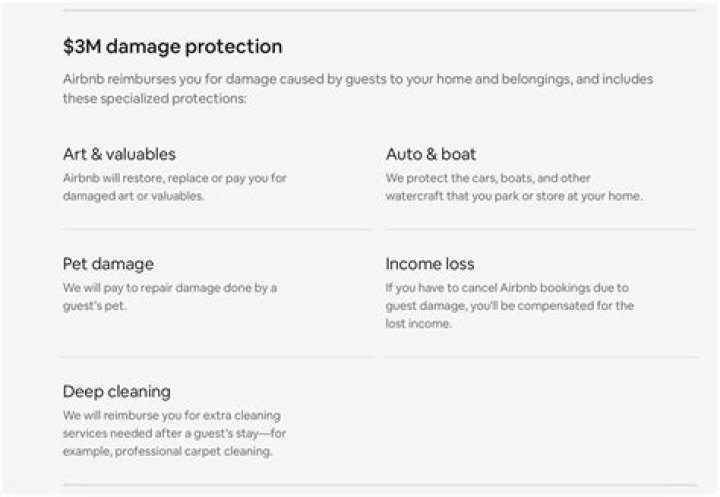Click the "$3M damage protection" heading

point(172,47)
